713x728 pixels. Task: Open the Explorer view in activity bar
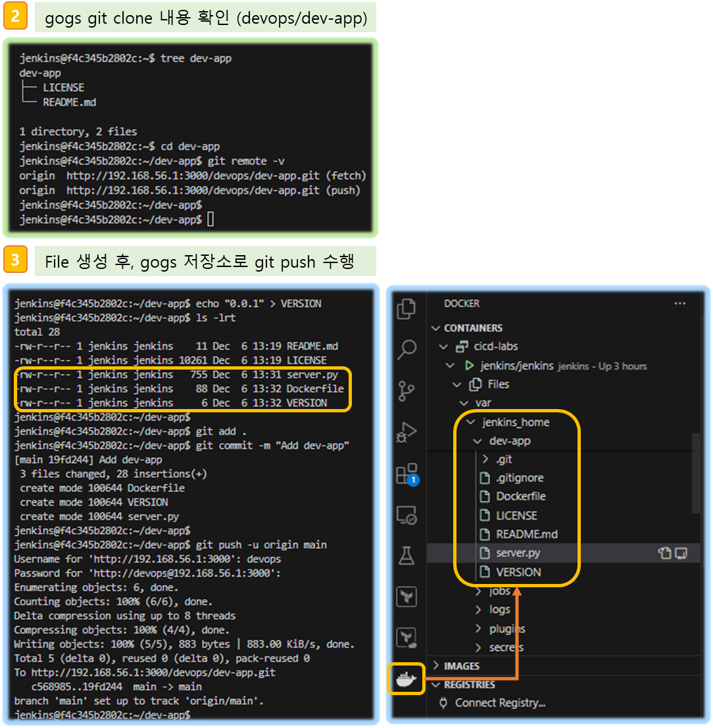[x=406, y=308]
